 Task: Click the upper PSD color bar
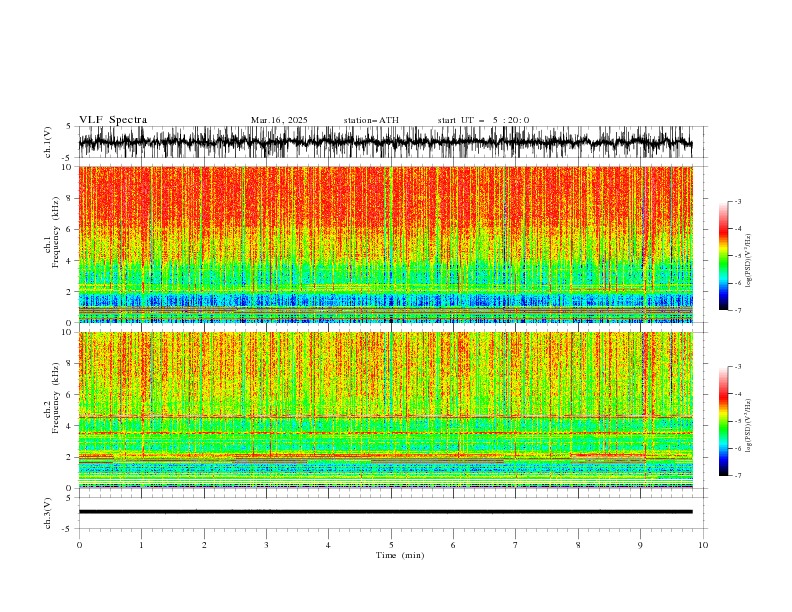(723, 256)
